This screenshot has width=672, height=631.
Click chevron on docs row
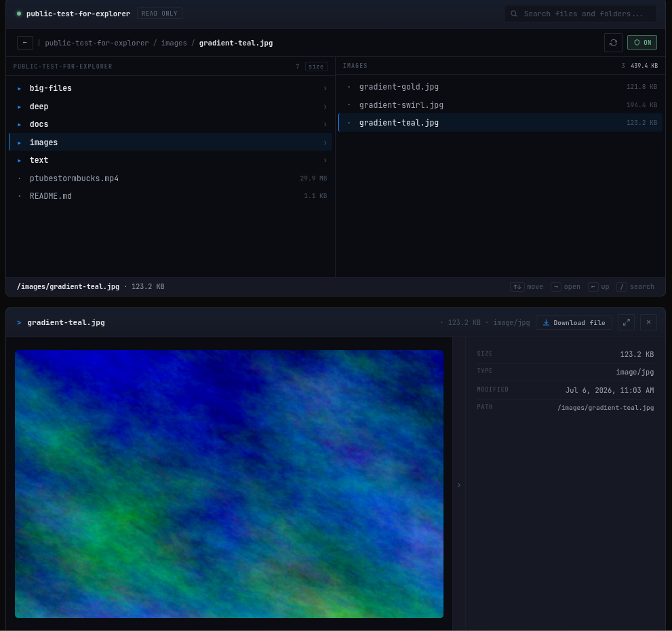coord(325,124)
